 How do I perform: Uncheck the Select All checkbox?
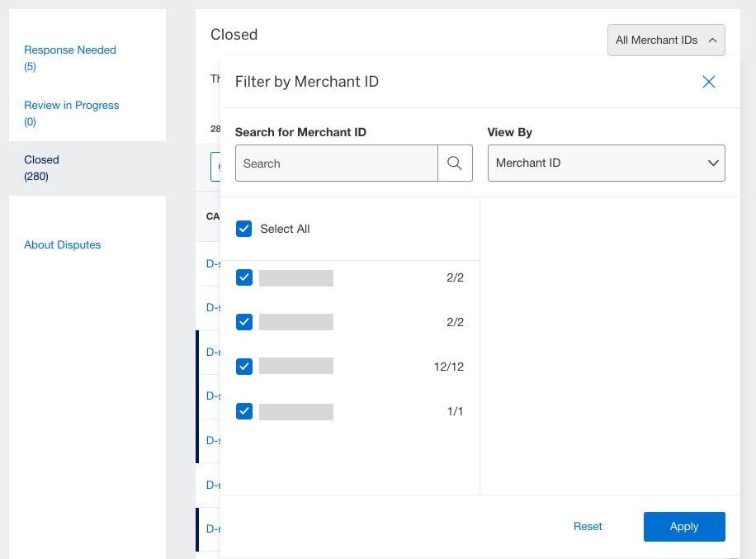[243, 229]
